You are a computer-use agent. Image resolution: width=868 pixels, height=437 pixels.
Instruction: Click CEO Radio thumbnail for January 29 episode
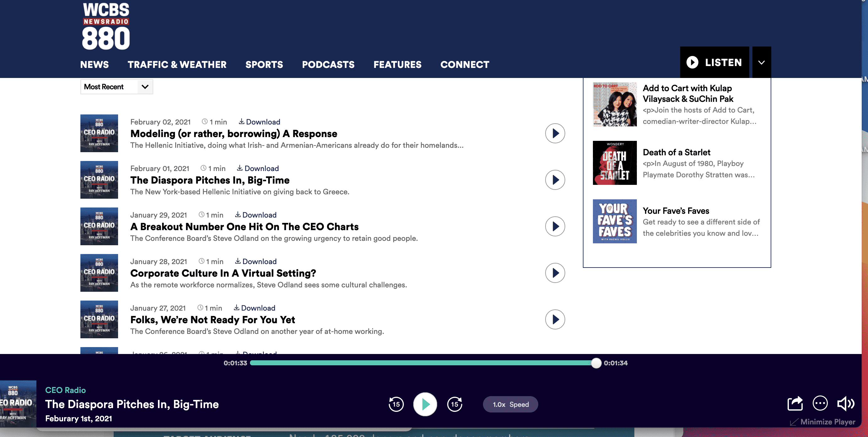[x=99, y=226]
